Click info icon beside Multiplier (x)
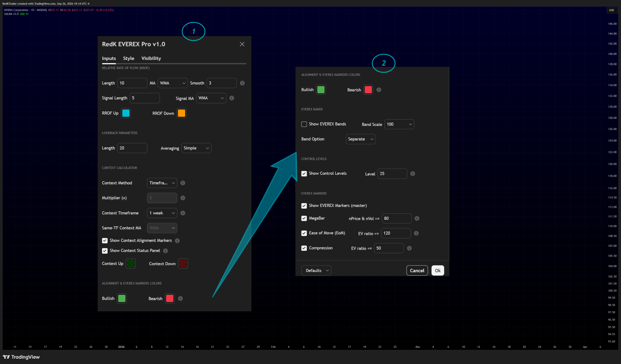The image size is (621, 364). [183, 198]
